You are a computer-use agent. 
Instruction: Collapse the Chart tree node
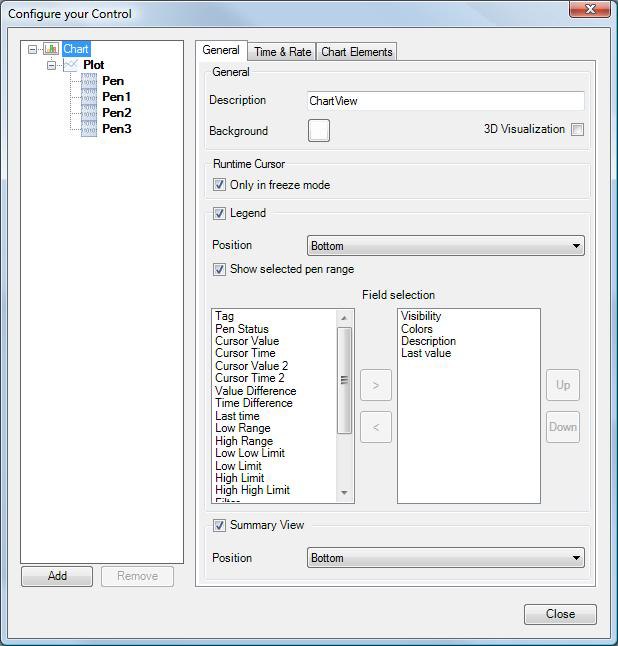coord(33,49)
